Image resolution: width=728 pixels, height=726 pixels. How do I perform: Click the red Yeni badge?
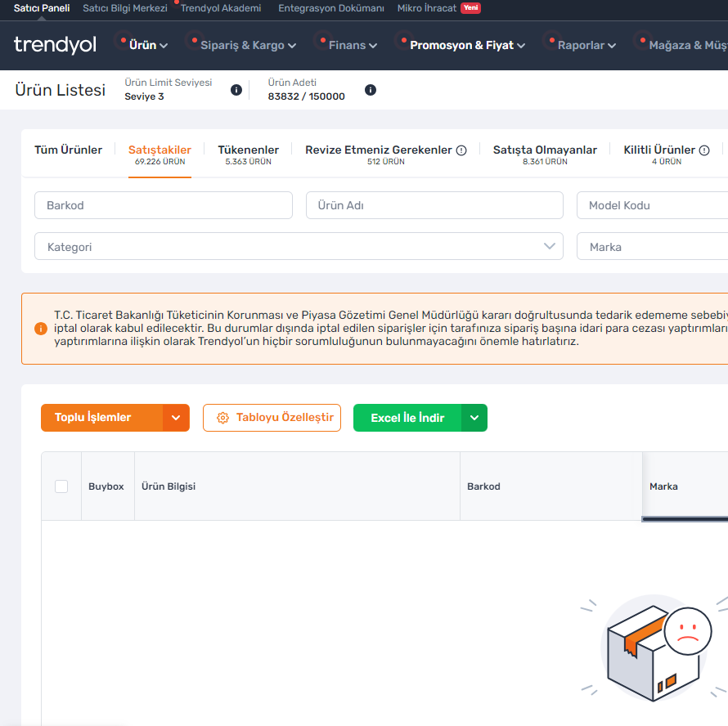(x=470, y=8)
